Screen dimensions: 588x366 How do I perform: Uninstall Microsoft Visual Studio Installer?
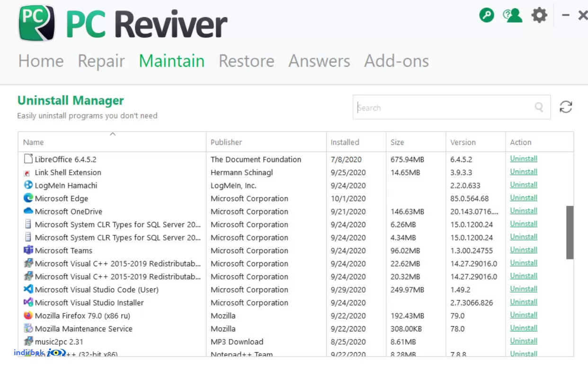(x=524, y=302)
